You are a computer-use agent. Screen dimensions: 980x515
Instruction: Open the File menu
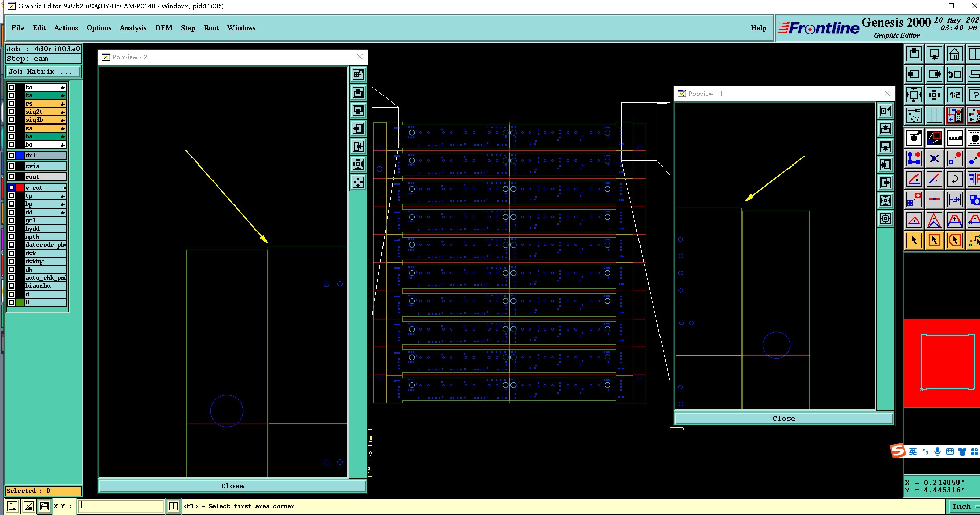click(x=18, y=28)
